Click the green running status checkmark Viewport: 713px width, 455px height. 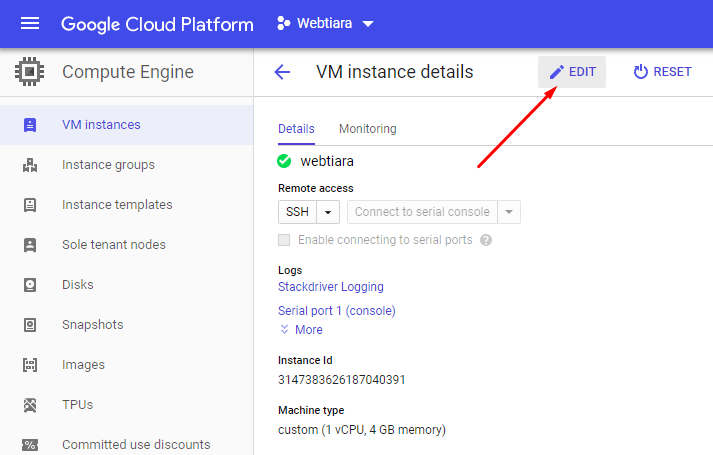(x=284, y=161)
